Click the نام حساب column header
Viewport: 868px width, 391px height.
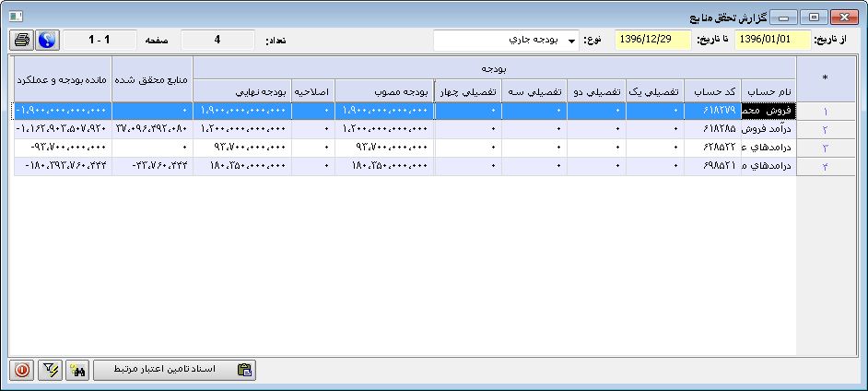point(768,90)
